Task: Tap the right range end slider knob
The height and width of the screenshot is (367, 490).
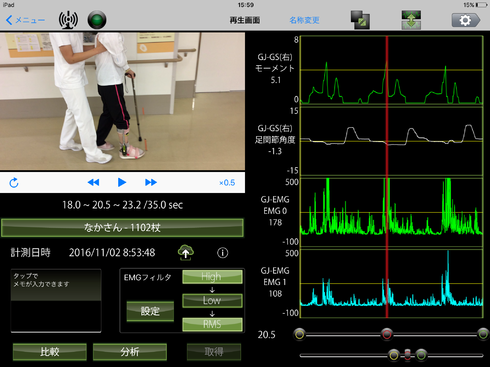Action: click(x=483, y=334)
